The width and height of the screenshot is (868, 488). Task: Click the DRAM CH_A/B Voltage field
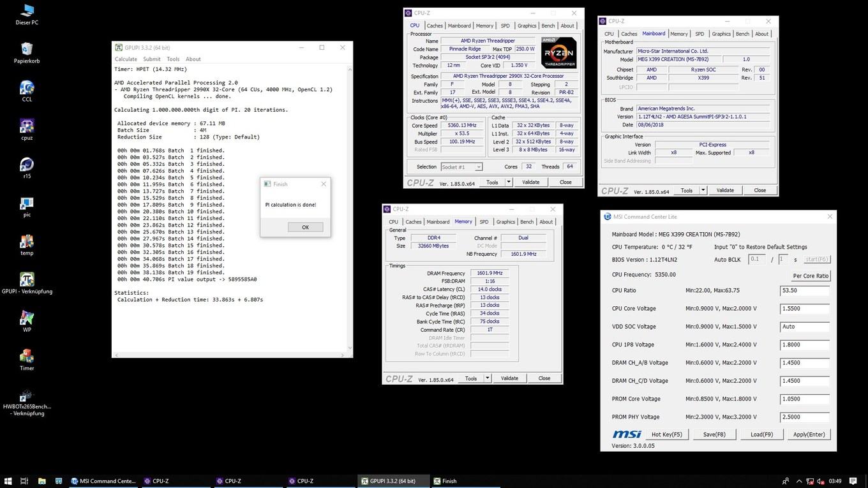click(x=805, y=363)
